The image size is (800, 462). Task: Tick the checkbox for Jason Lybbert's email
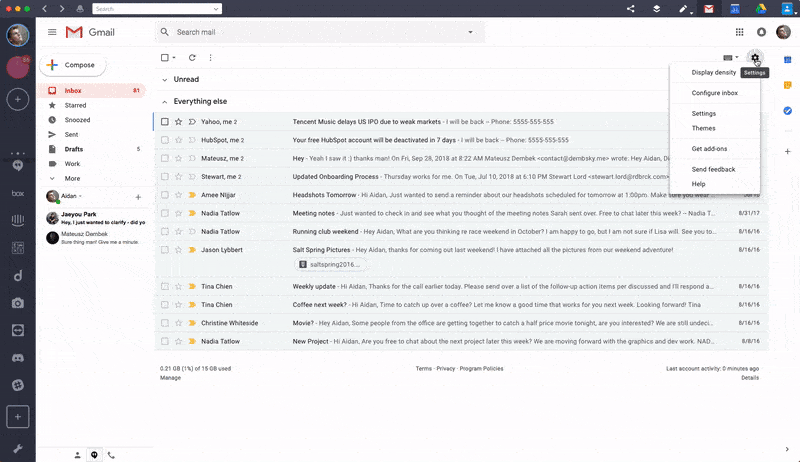click(165, 250)
